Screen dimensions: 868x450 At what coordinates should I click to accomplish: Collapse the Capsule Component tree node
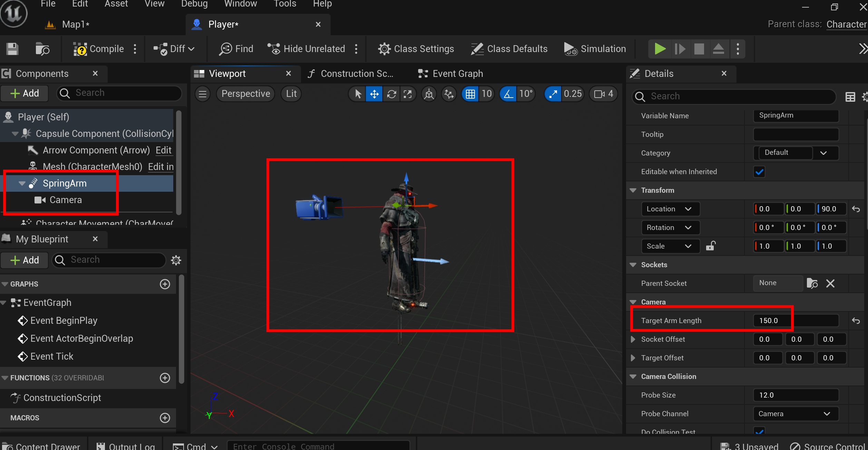coord(15,134)
